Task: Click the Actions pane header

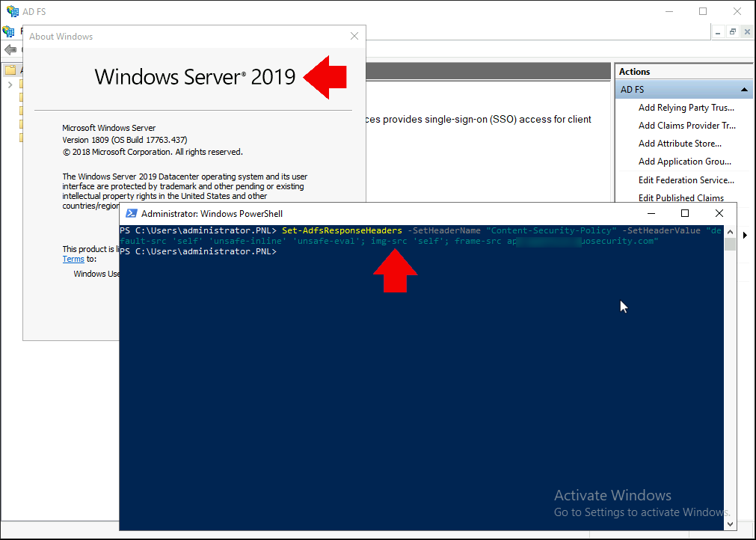Action: click(x=684, y=71)
